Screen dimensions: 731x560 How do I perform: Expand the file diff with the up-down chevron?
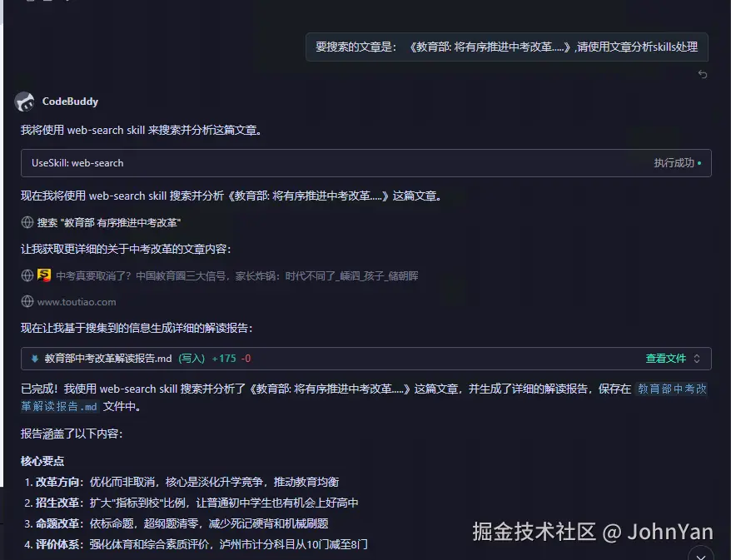[x=697, y=359]
